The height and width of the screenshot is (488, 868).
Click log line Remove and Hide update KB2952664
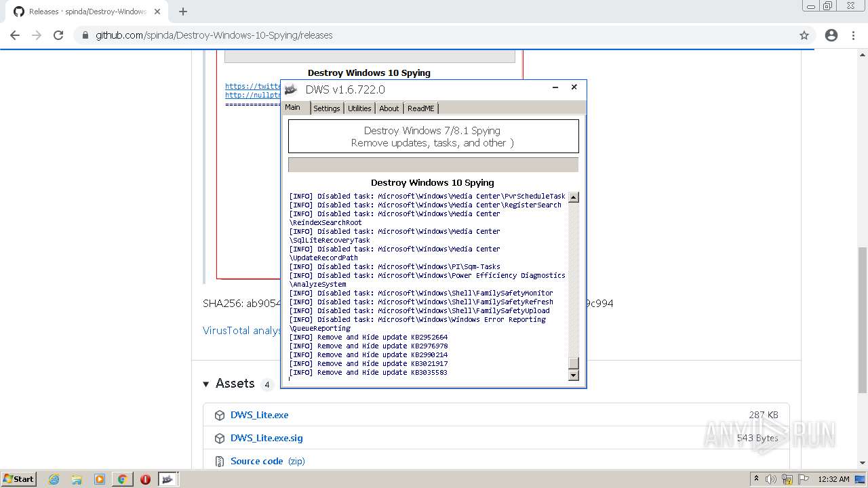368,337
